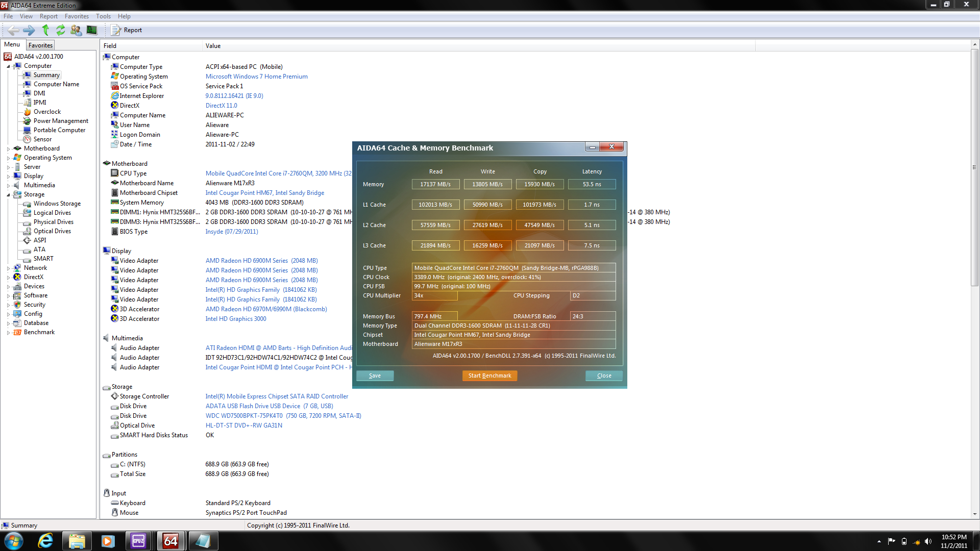Select the Optical Drives tree item
Viewport: 980px width, 551px height.
coord(52,231)
